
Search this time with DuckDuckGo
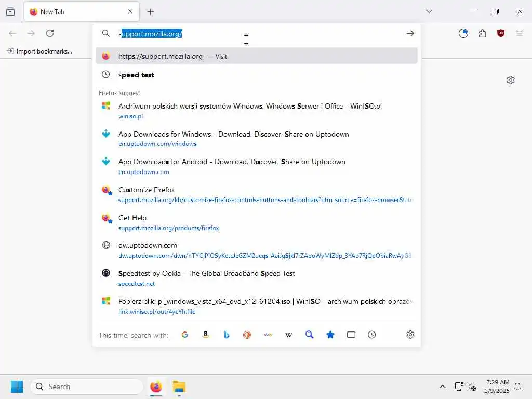(x=247, y=335)
